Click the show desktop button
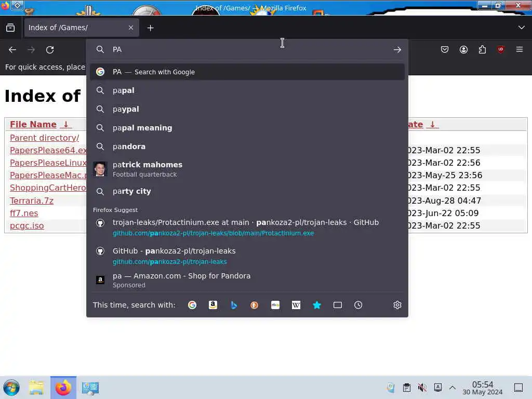 pyautogui.click(x=518, y=388)
